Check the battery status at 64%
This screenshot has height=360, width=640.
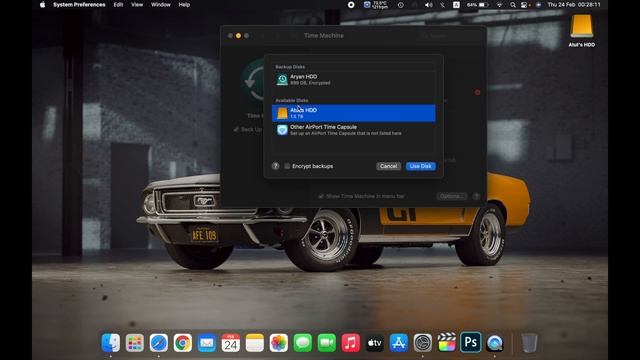(x=478, y=5)
